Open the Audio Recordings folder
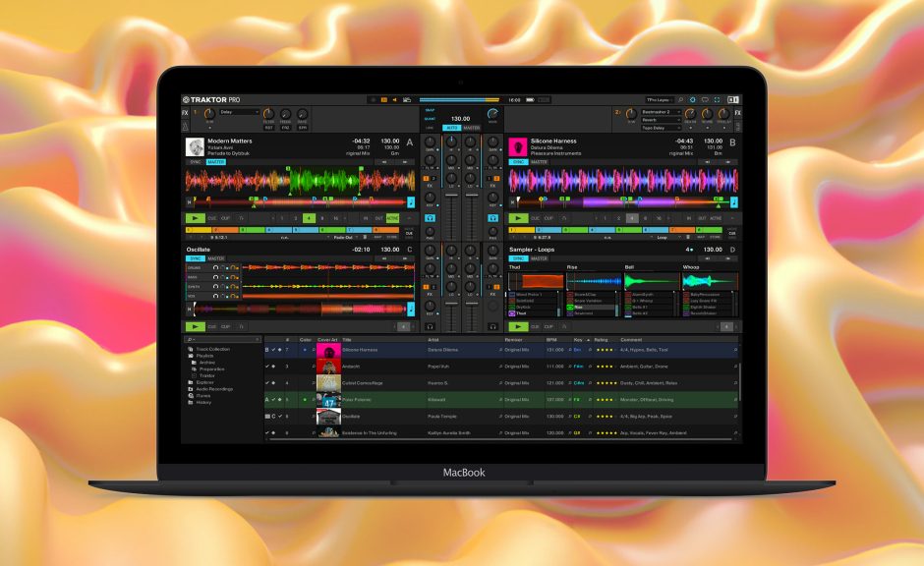This screenshot has height=566, width=924. (x=214, y=388)
